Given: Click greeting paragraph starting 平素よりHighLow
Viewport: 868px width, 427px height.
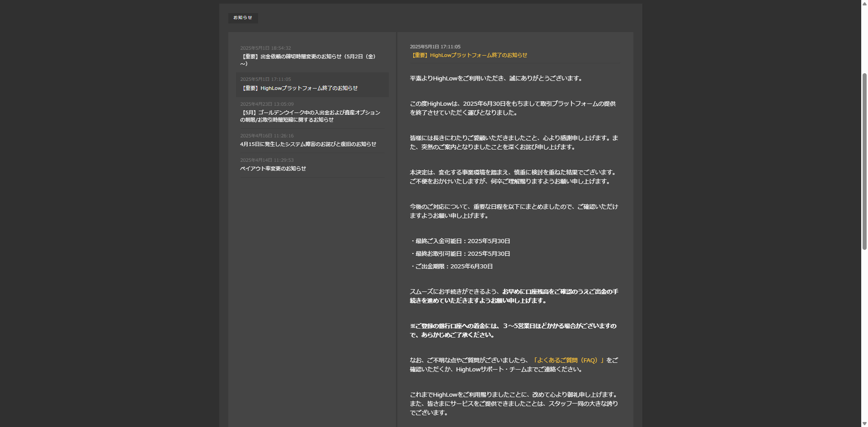Looking at the screenshot, I should click(496, 78).
